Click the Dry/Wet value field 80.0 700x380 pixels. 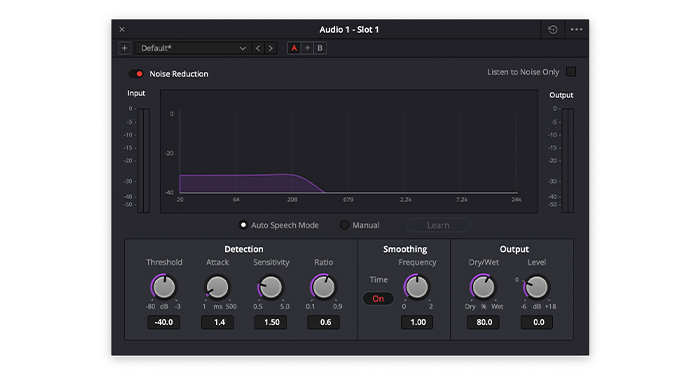(x=483, y=322)
